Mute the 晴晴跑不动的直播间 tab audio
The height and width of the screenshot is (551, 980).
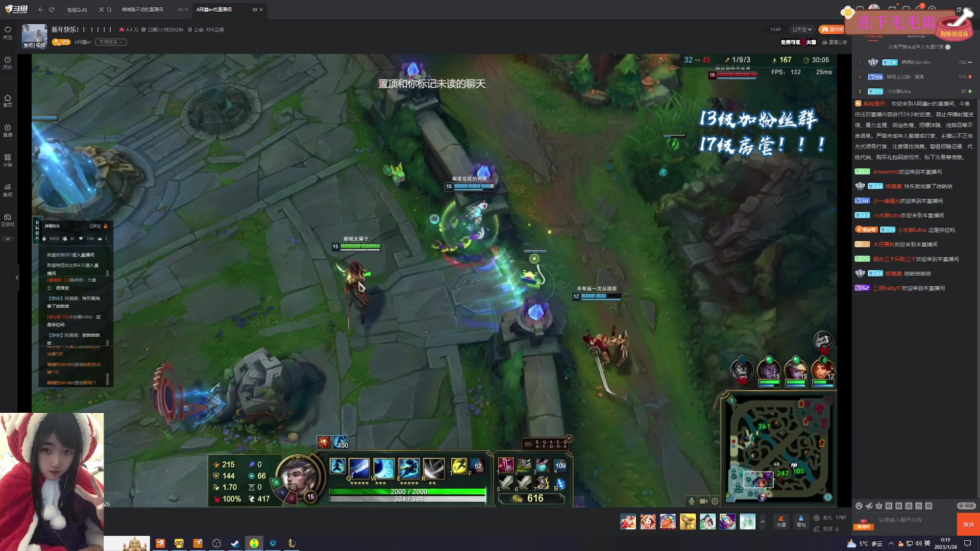coord(180,10)
